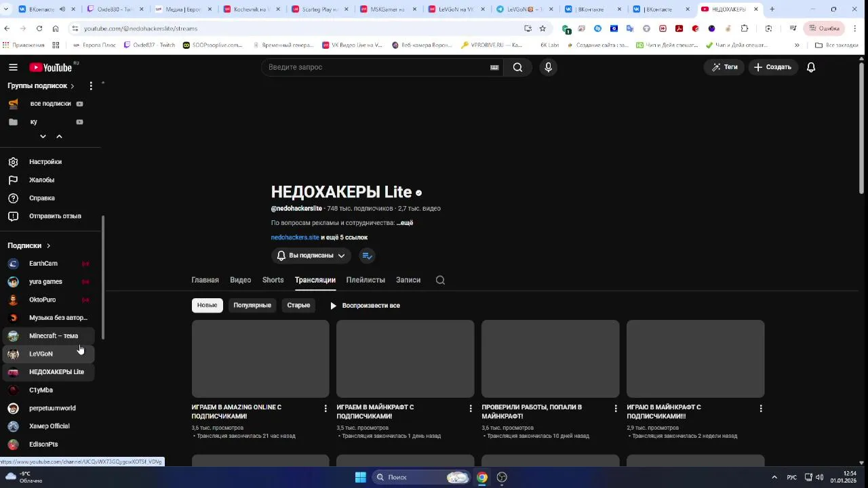Open three-dot menu for subscription groups
The width and height of the screenshot is (868, 488).
tap(91, 86)
